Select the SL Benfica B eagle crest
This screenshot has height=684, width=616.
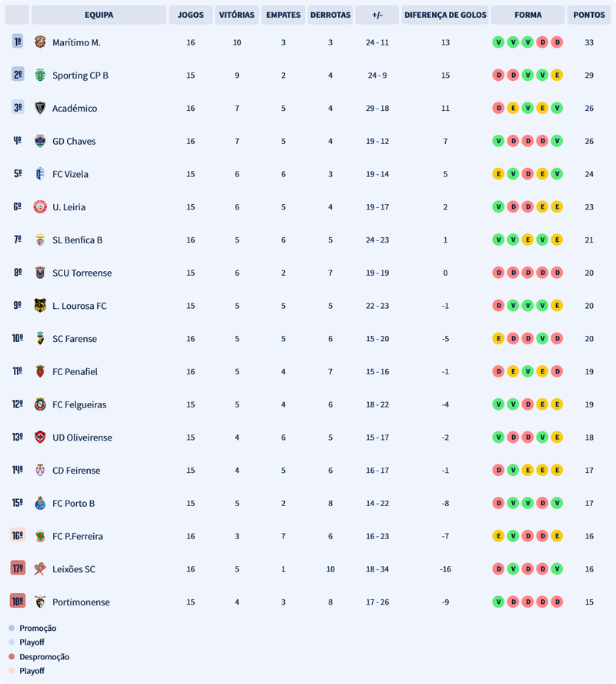point(40,240)
